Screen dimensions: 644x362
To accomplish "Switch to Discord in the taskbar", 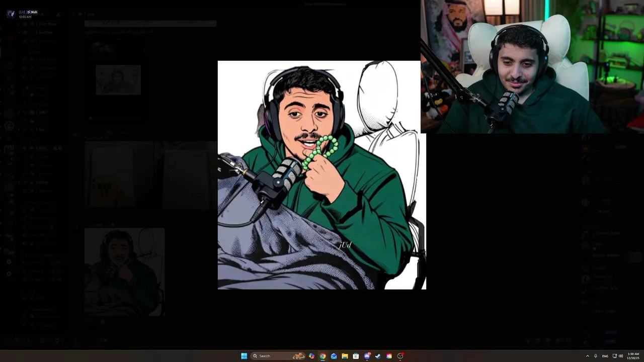I will point(367,356).
